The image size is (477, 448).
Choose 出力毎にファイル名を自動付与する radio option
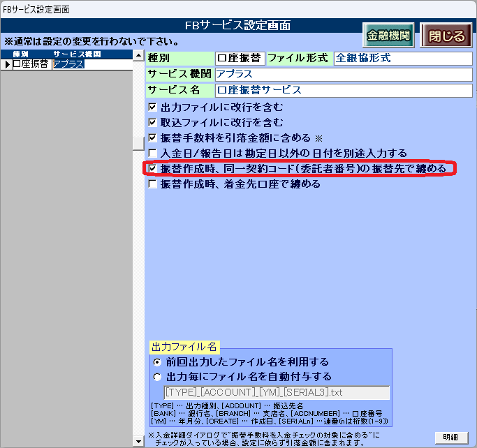coord(156,377)
